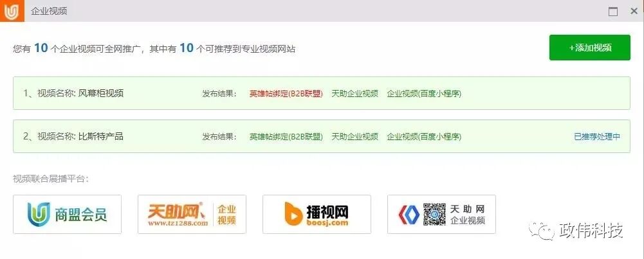Close the 企业视频 window

click(634, 12)
